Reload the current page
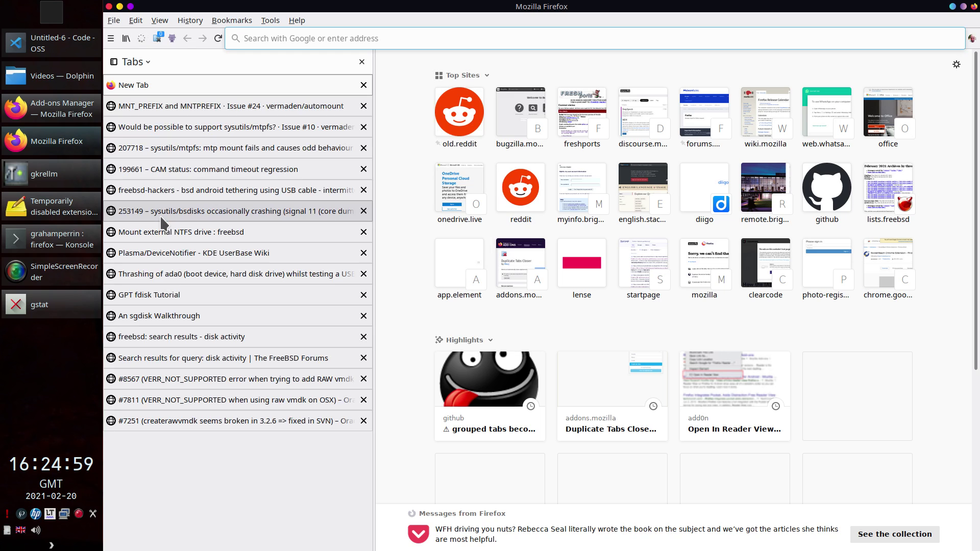 click(x=218, y=38)
